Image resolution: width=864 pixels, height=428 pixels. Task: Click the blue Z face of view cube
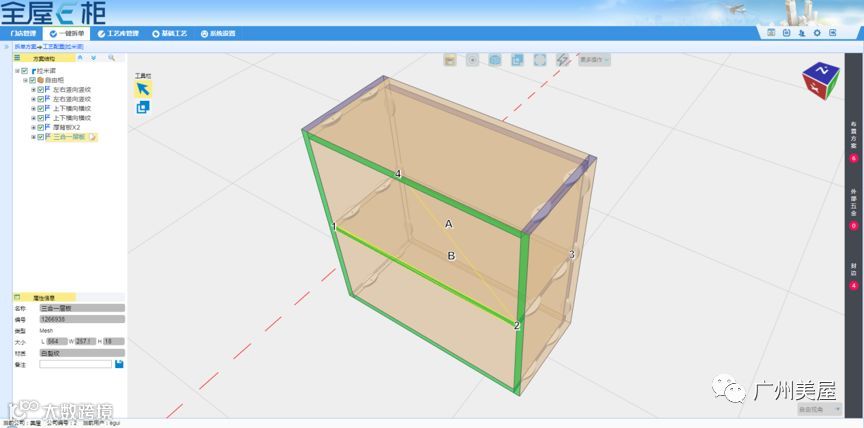click(822, 71)
